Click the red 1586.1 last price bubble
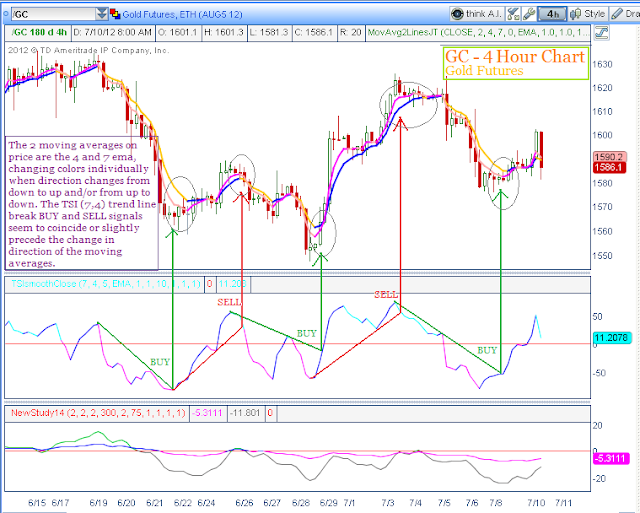The height and width of the screenshot is (513, 640). coord(609,168)
